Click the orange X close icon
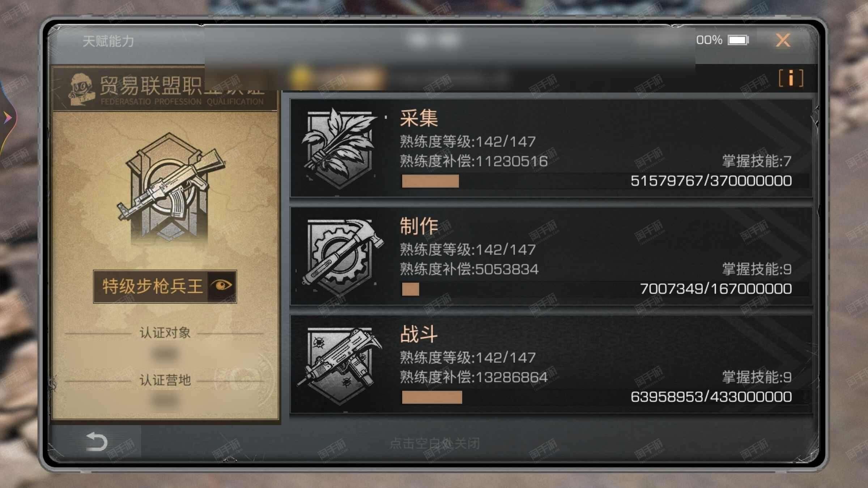Screen dimensions: 868x488 tap(783, 40)
